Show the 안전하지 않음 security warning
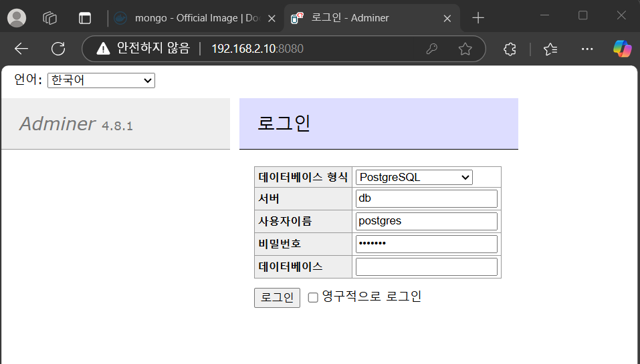Viewport: 640px width, 364px height. click(x=143, y=49)
